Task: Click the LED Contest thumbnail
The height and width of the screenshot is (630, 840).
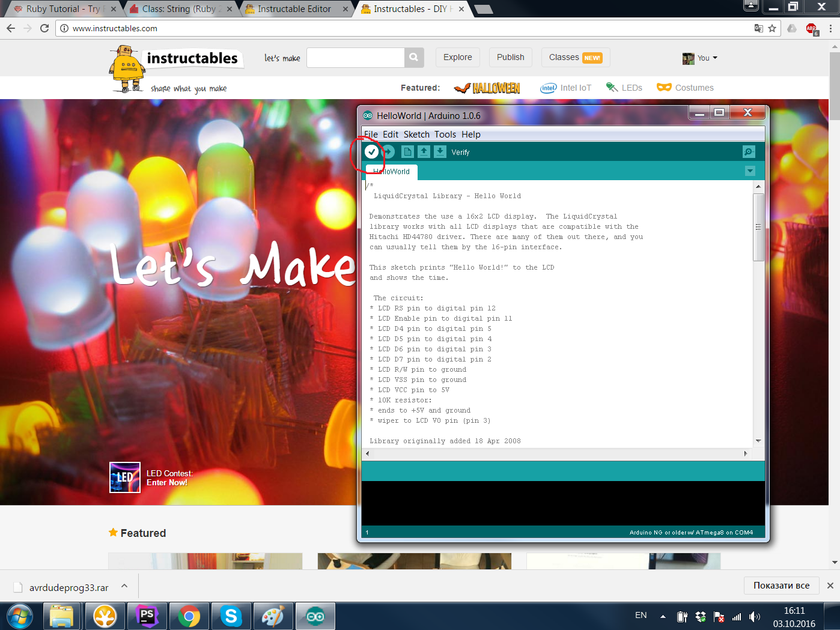Action: (x=125, y=477)
